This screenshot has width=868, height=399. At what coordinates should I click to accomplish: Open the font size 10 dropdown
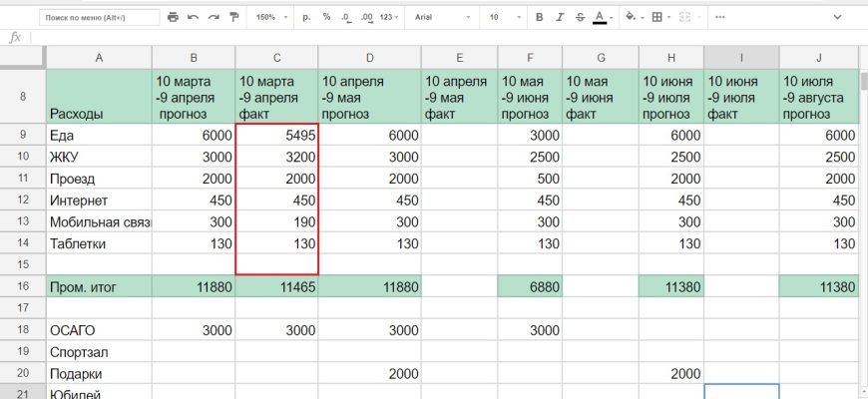[503, 18]
